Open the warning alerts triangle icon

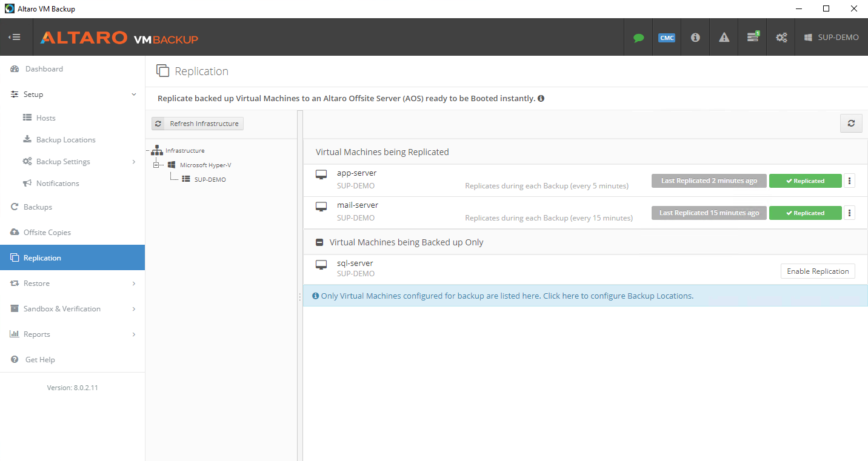coord(724,38)
